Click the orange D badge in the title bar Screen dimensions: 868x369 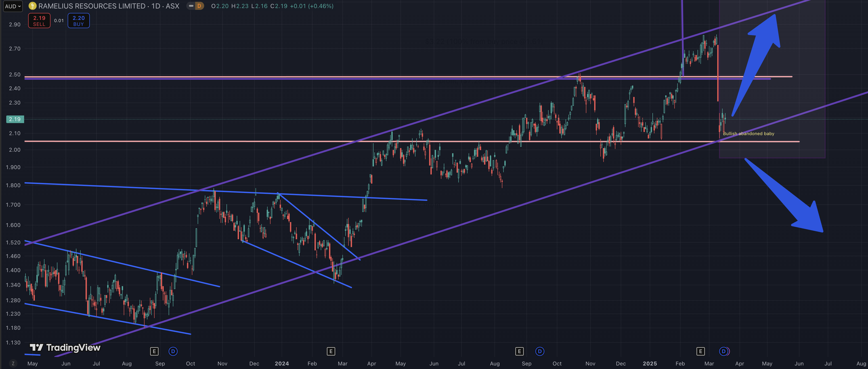[199, 6]
